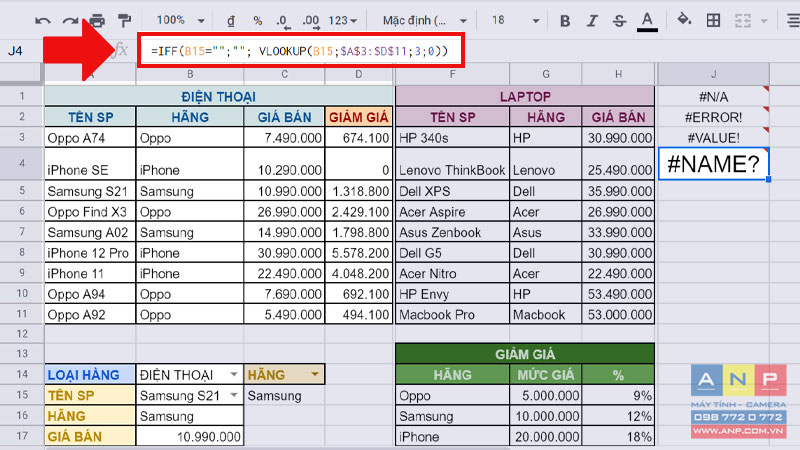Select the green GIẢM GIÁ title cell
The height and width of the screenshot is (450, 800).
click(525, 354)
